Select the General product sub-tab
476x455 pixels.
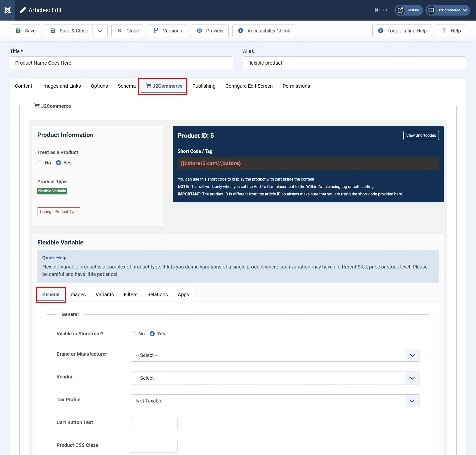51,294
